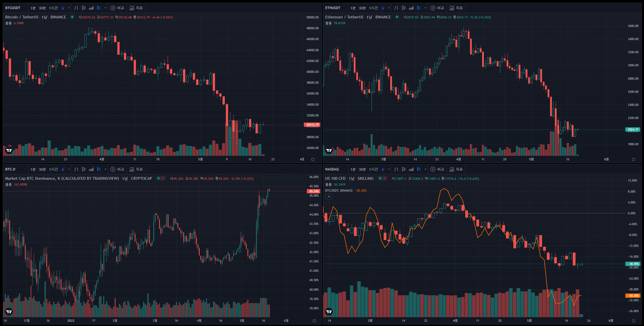The image size is (644, 326).
Task: Click Market Cap BTC Dominance chart title
Action: coord(62,178)
